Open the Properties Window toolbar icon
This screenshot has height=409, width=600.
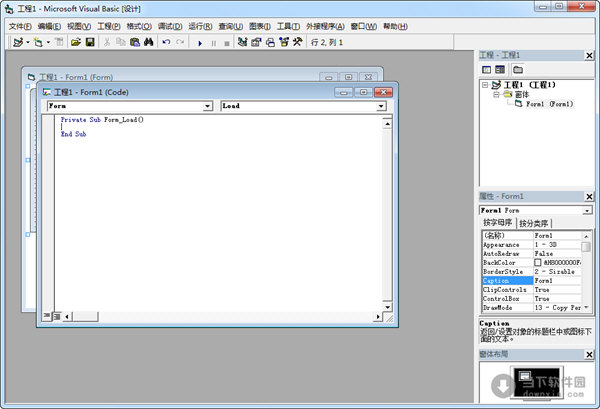[256, 42]
